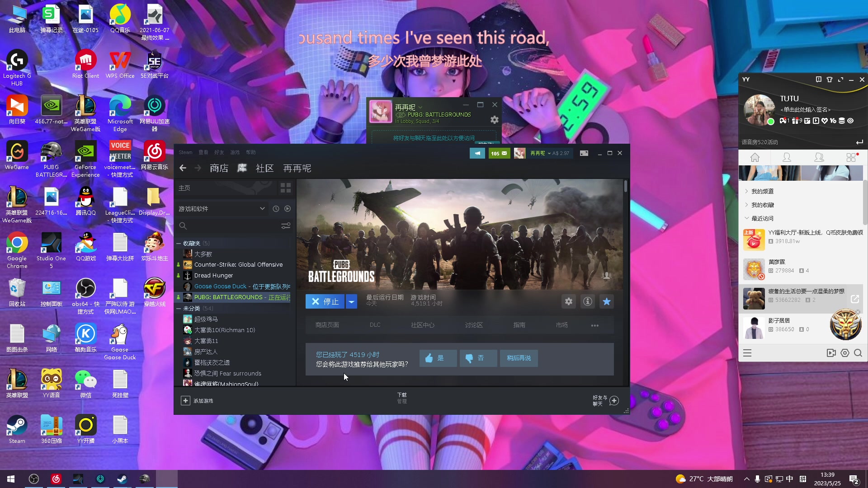Open the advanced filter sliders icon in the library
The image size is (868, 488).
click(x=286, y=225)
